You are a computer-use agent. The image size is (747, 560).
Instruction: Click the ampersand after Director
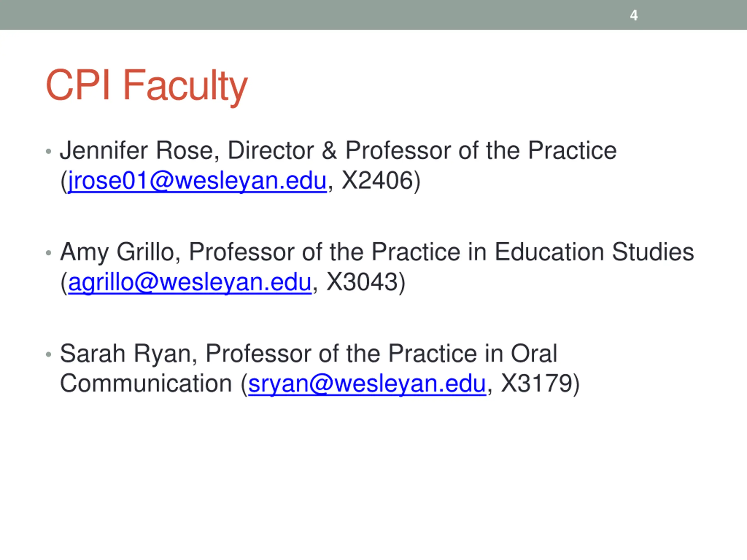(x=329, y=150)
